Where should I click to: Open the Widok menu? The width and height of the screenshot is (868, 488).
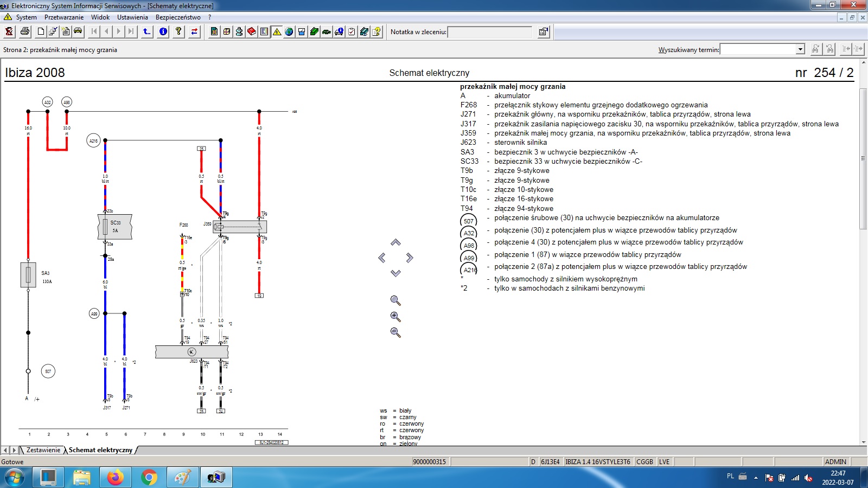pyautogui.click(x=100, y=17)
